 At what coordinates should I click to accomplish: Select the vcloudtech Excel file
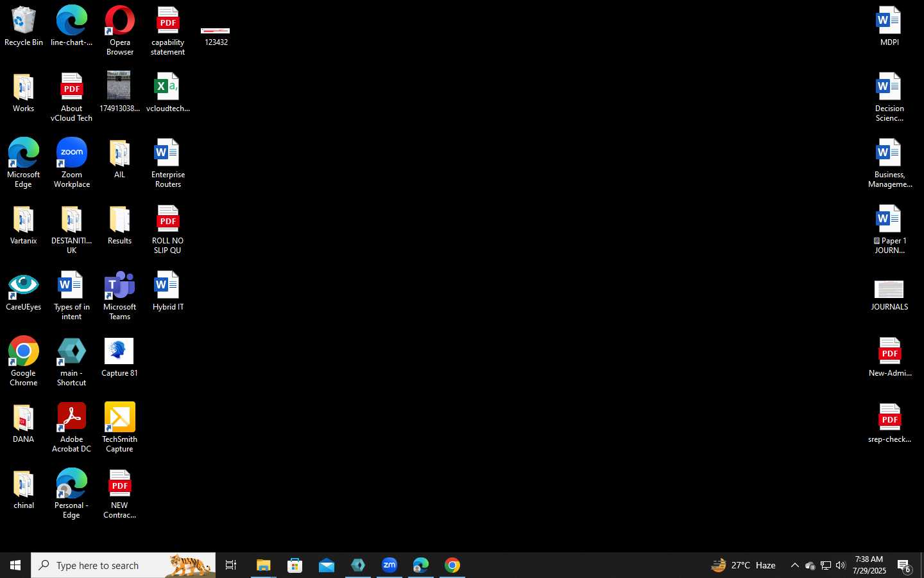tap(168, 92)
